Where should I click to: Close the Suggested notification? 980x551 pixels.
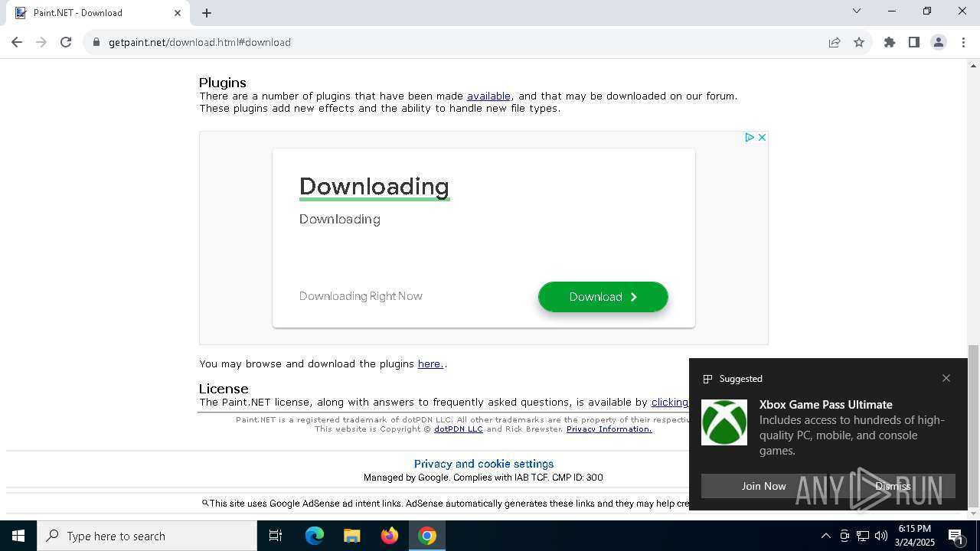946,378
